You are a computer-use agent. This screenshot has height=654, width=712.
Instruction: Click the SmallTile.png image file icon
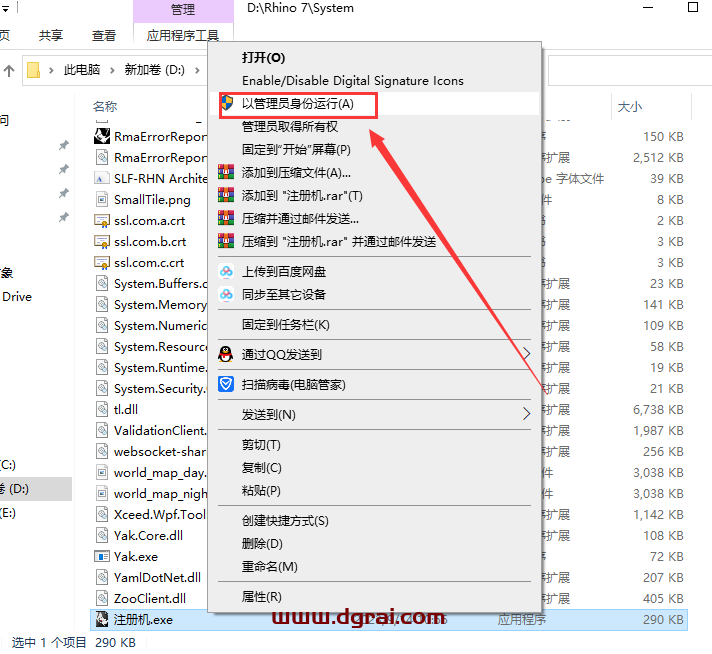102,199
